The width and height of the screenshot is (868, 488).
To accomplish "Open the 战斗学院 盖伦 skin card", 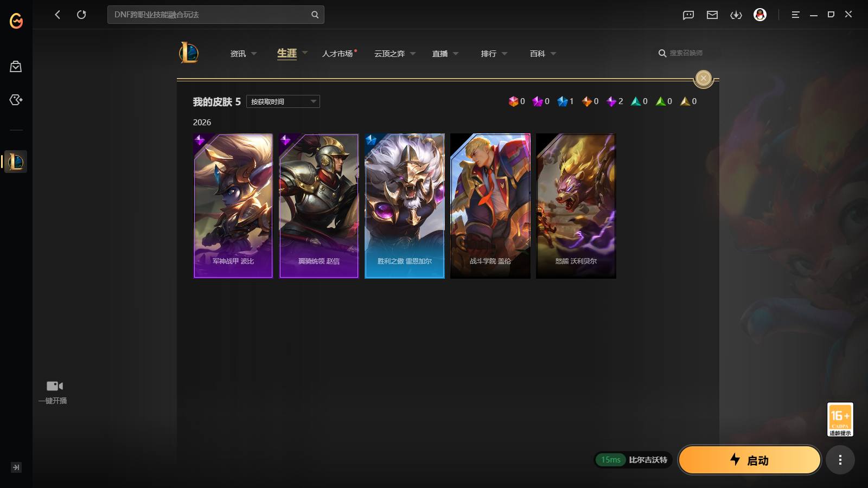I will tap(490, 206).
